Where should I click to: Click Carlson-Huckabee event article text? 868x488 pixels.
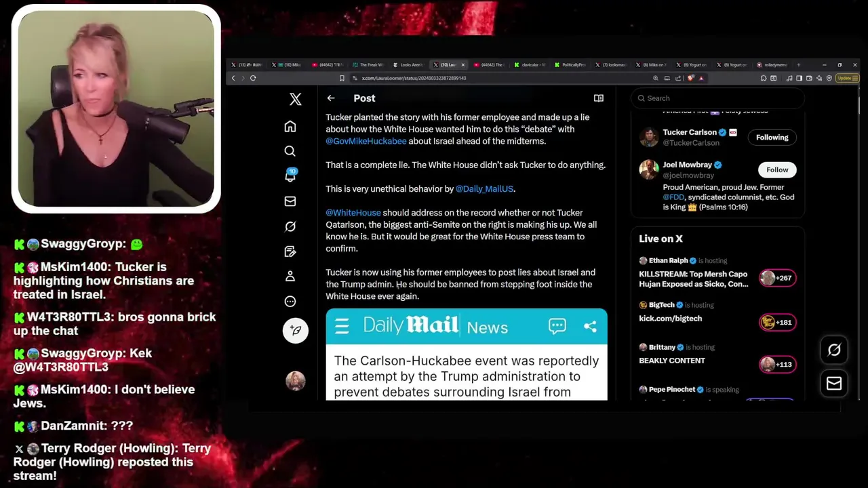[x=467, y=376]
